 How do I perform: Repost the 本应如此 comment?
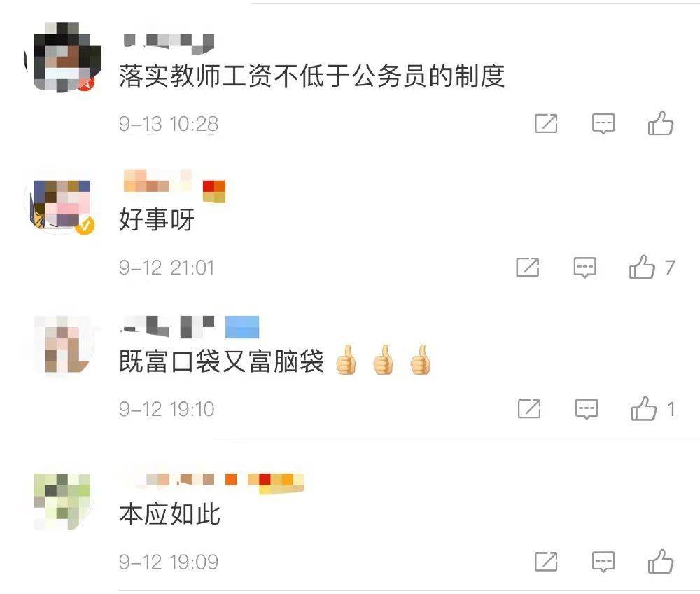pos(546,562)
